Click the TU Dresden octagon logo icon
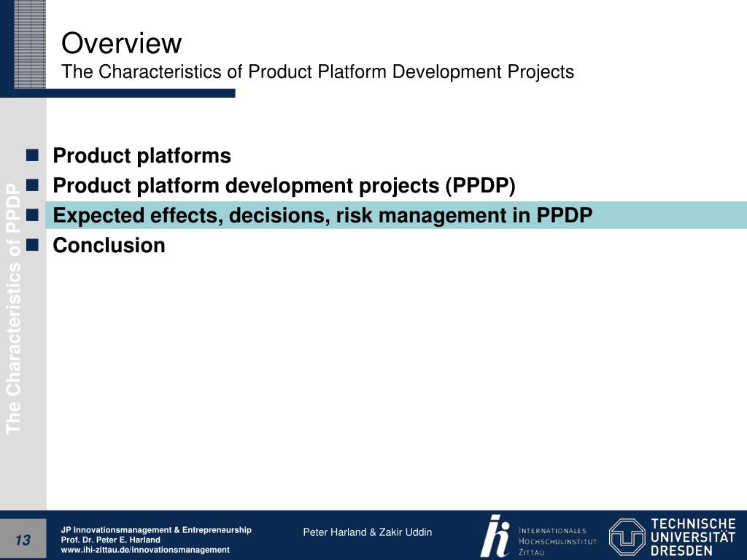Screen dimensions: 747x560 (x=627, y=537)
